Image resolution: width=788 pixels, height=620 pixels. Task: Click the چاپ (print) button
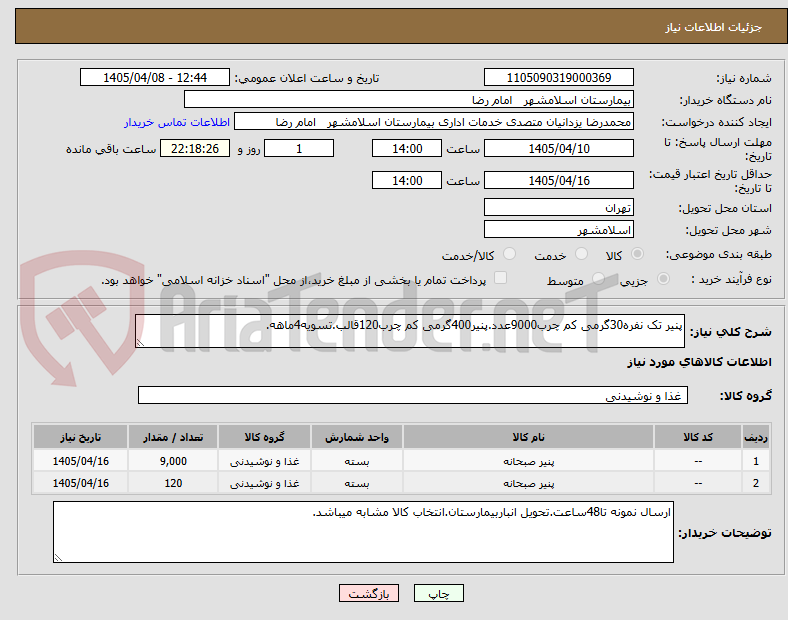(438, 593)
